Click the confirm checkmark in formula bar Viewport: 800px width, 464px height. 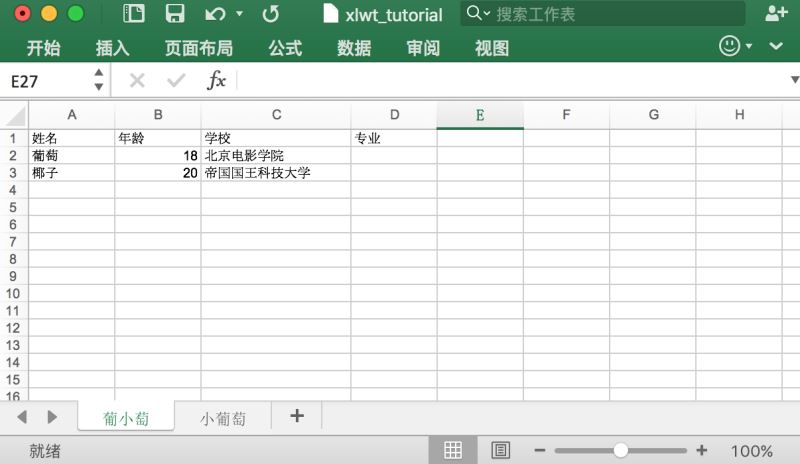tap(176, 80)
